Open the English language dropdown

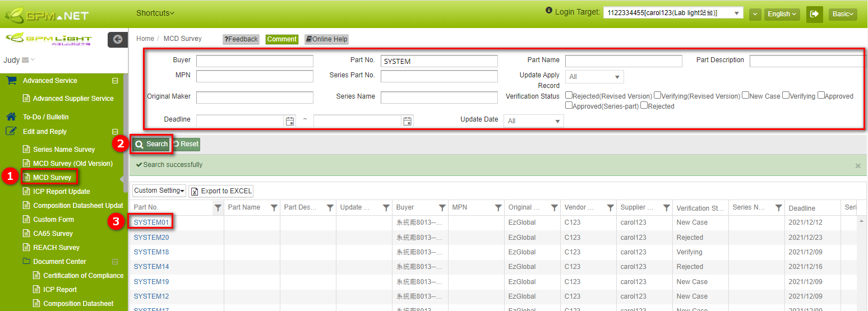[x=782, y=14]
